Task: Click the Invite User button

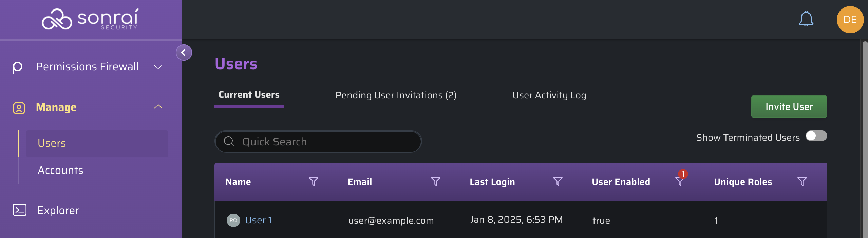Action: [789, 106]
